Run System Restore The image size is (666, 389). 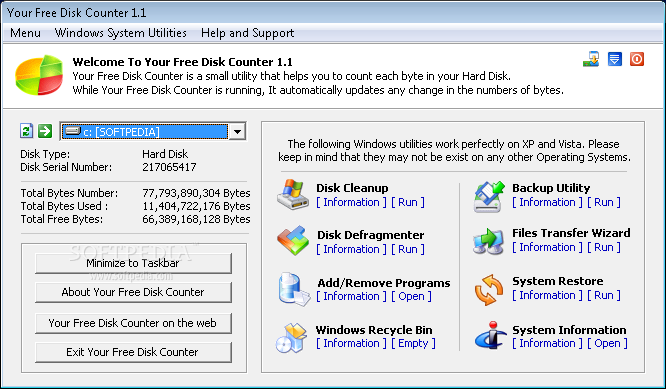[x=604, y=295]
